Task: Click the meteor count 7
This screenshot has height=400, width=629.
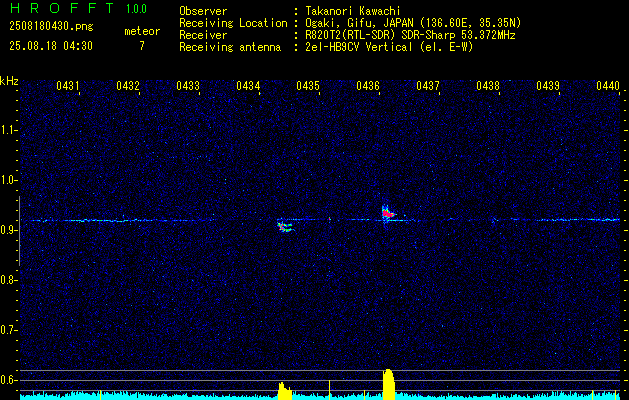Action: pos(142,46)
